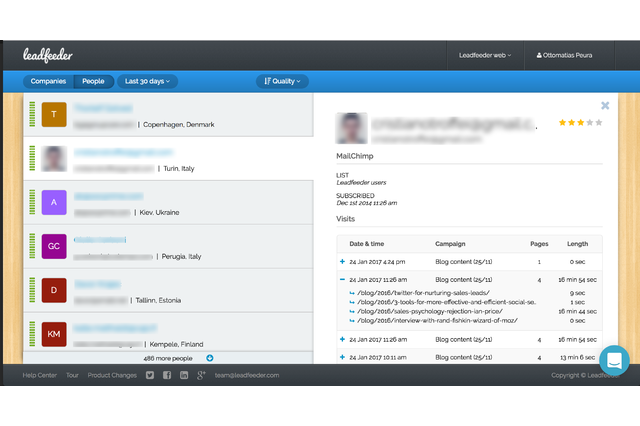Close the contact detail panel
Image resolution: width=640 pixels, height=426 pixels.
(x=605, y=106)
